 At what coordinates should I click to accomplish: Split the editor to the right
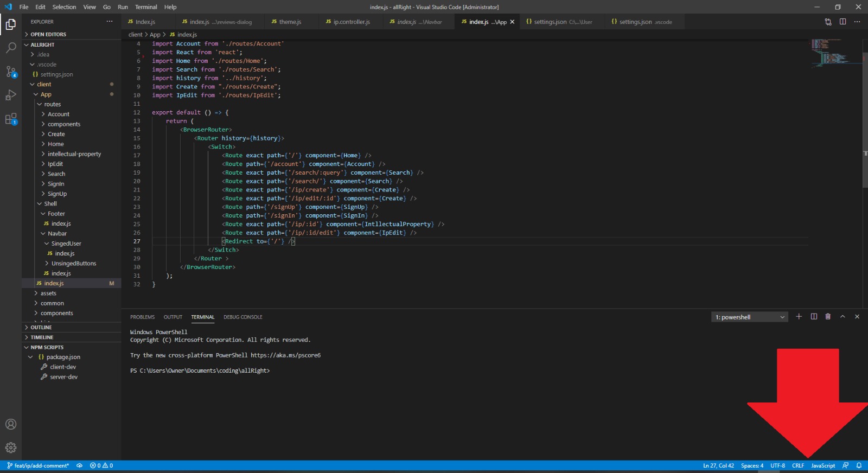click(x=843, y=22)
